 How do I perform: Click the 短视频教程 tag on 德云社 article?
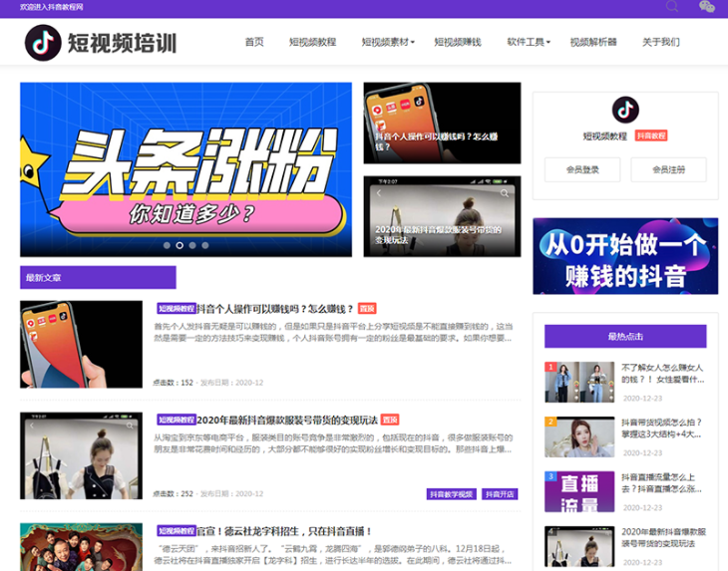(177, 531)
